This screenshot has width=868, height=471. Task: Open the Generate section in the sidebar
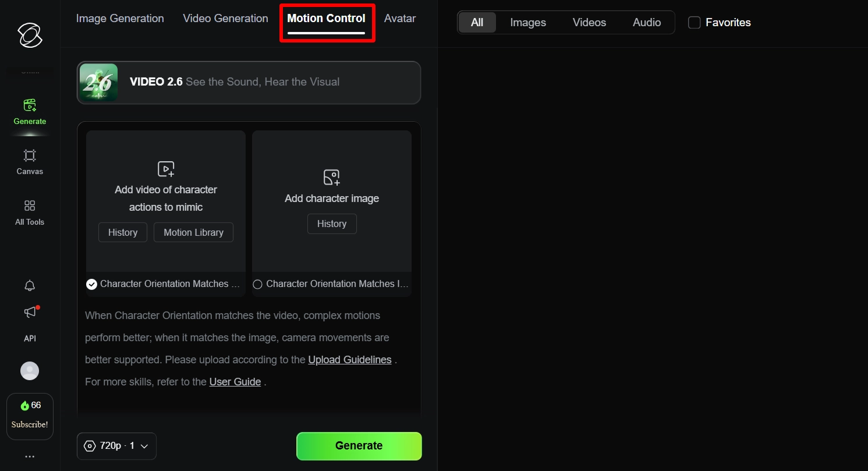(x=30, y=112)
